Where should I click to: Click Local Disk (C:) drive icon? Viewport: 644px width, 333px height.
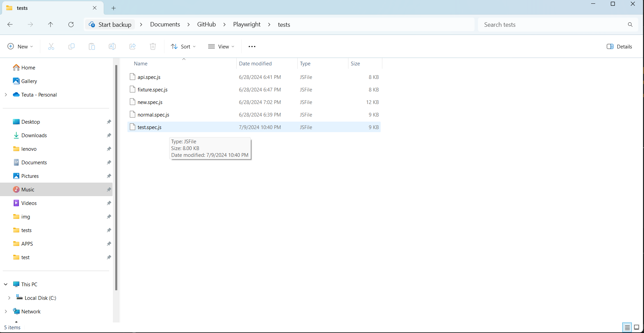click(19, 297)
